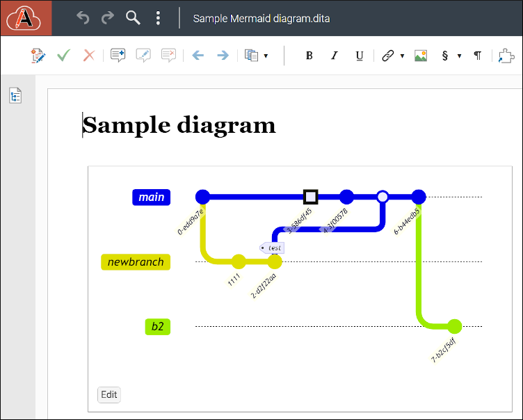Click the Edit button below the diagram
This screenshot has width=523, height=420.
109,395
